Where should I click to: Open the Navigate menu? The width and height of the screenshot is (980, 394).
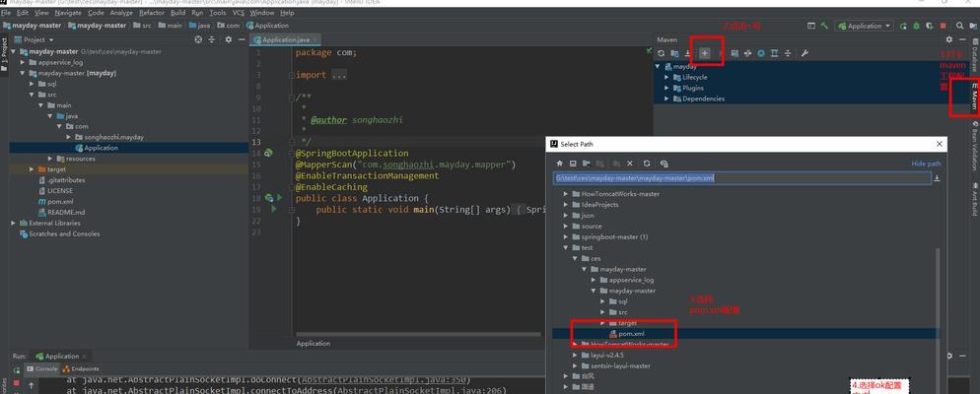pos(69,13)
